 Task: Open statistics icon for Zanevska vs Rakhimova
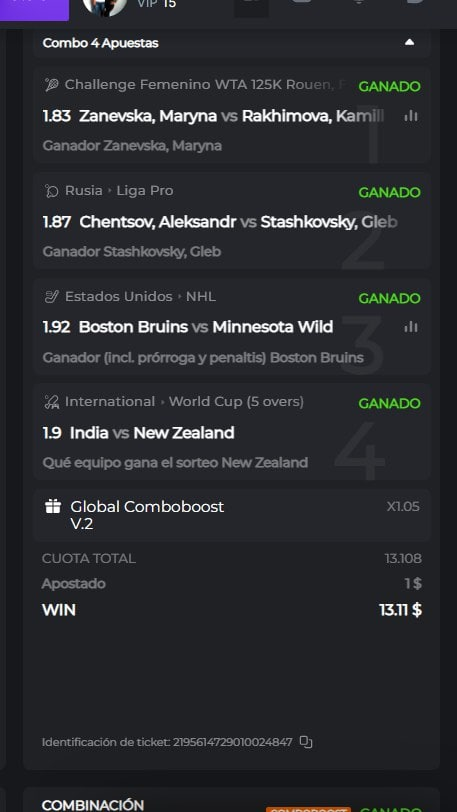[x=411, y=116]
